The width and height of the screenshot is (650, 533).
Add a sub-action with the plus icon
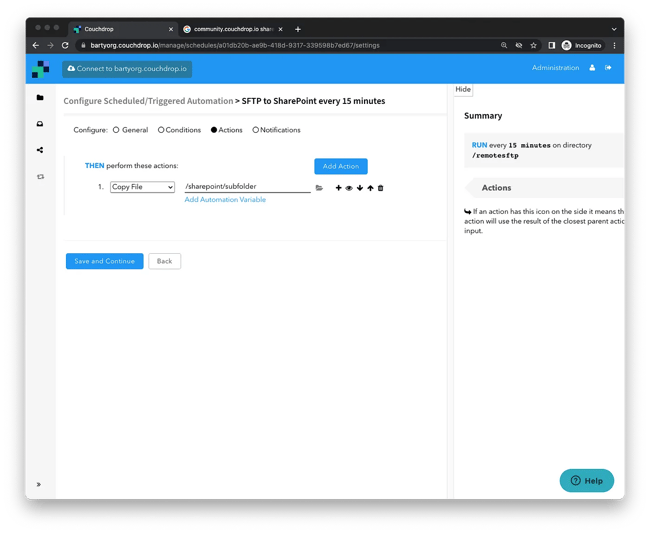338,188
